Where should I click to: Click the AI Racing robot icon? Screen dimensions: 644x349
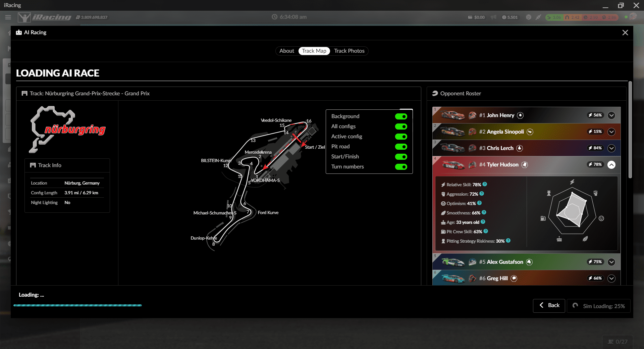(19, 33)
